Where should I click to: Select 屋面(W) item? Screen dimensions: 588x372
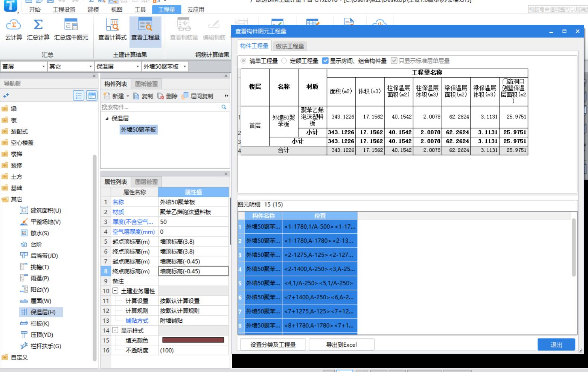coord(36,301)
